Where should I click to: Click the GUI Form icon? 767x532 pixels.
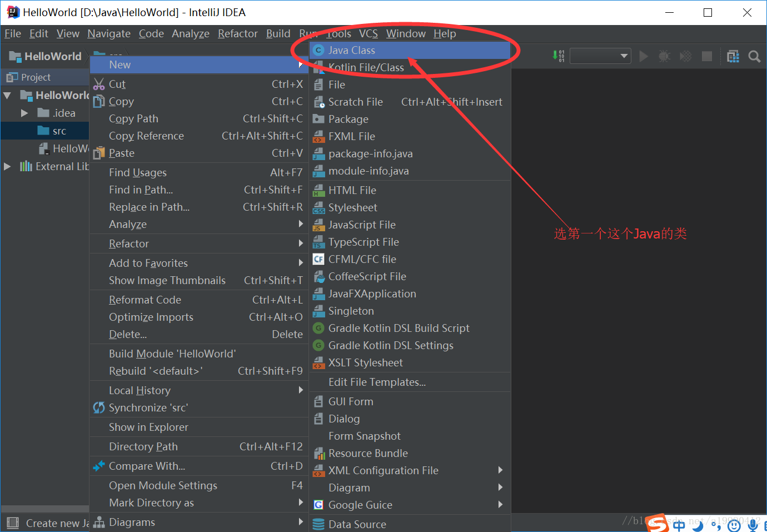click(318, 401)
